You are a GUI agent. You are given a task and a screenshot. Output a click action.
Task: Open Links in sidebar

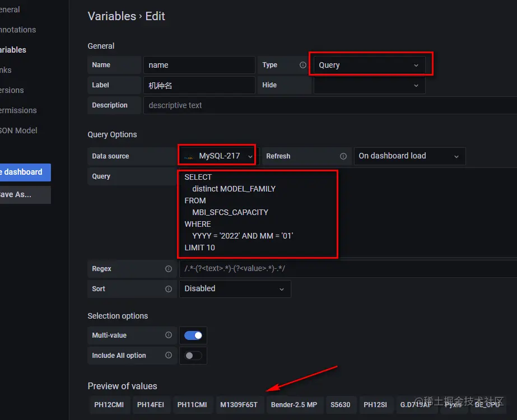pyautogui.click(x=6, y=70)
